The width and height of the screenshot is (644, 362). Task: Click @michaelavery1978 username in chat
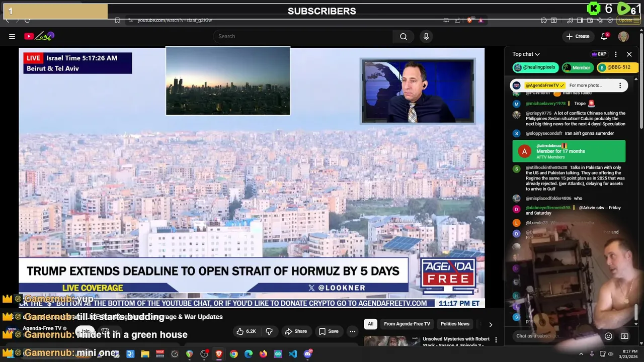pos(545,104)
